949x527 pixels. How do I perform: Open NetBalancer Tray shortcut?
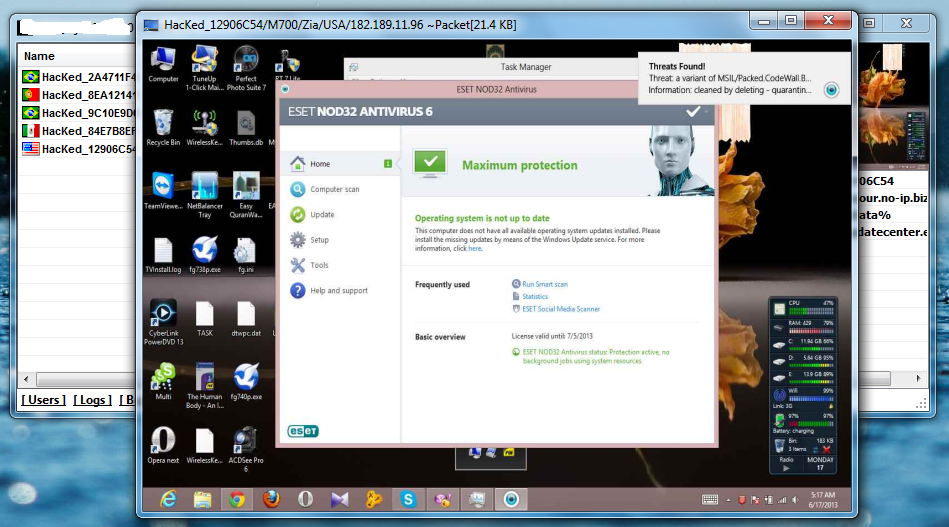click(205, 195)
